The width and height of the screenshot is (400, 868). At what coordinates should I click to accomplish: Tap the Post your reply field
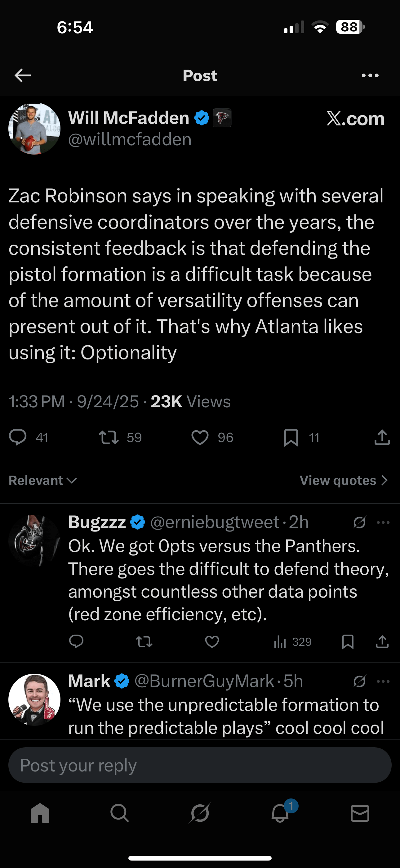pyautogui.click(x=200, y=765)
